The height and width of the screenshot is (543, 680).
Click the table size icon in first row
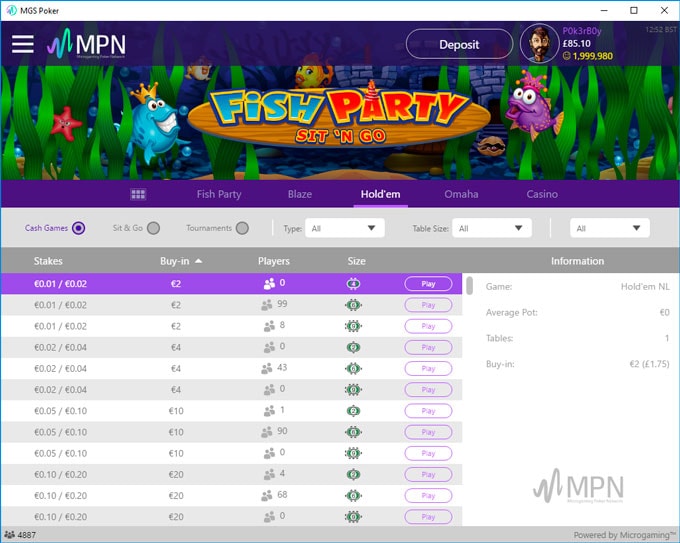(x=353, y=284)
